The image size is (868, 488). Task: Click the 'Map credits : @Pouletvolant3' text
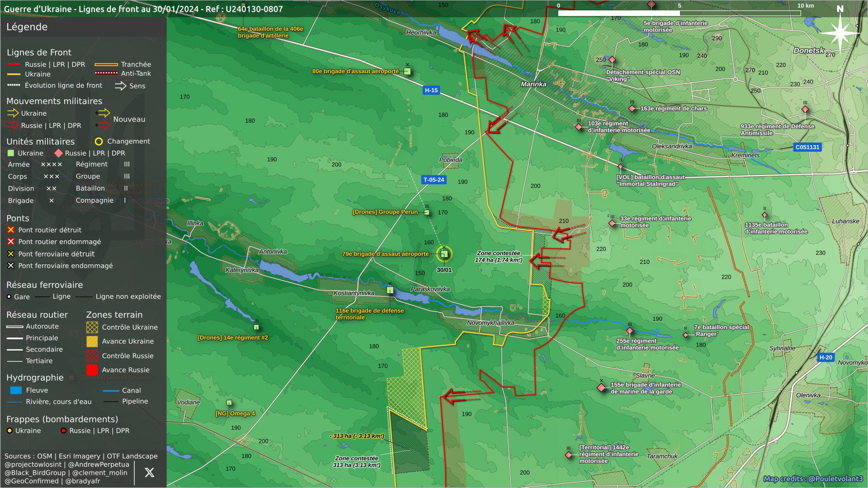click(813, 479)
